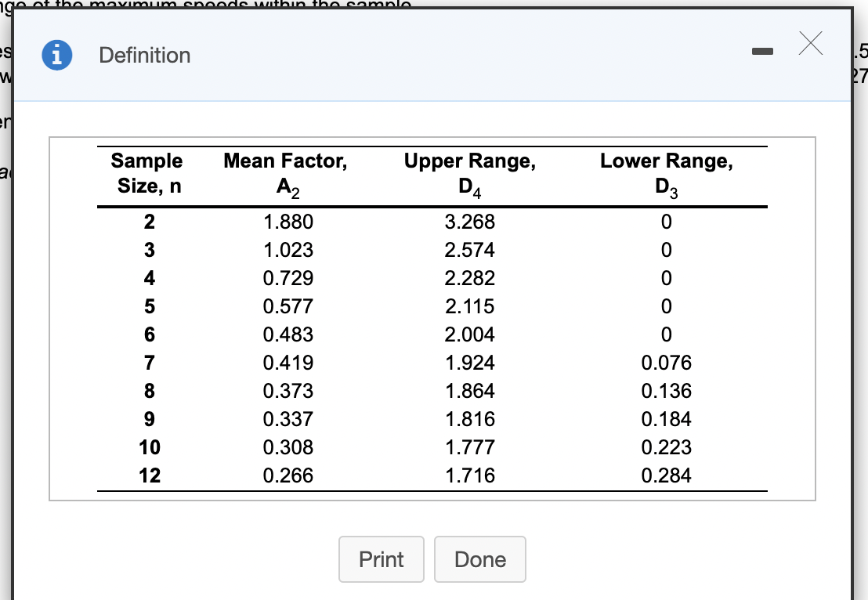The height and width of the screenshot is (600, 868).
Task: Click the Definition dialog title text
Action: (x=144, y=55)
